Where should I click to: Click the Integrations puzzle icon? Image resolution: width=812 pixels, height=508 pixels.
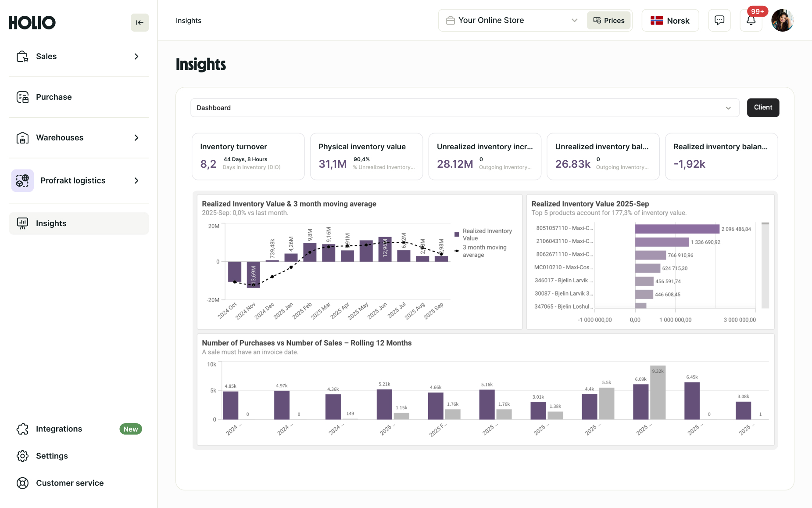point(22,429)
